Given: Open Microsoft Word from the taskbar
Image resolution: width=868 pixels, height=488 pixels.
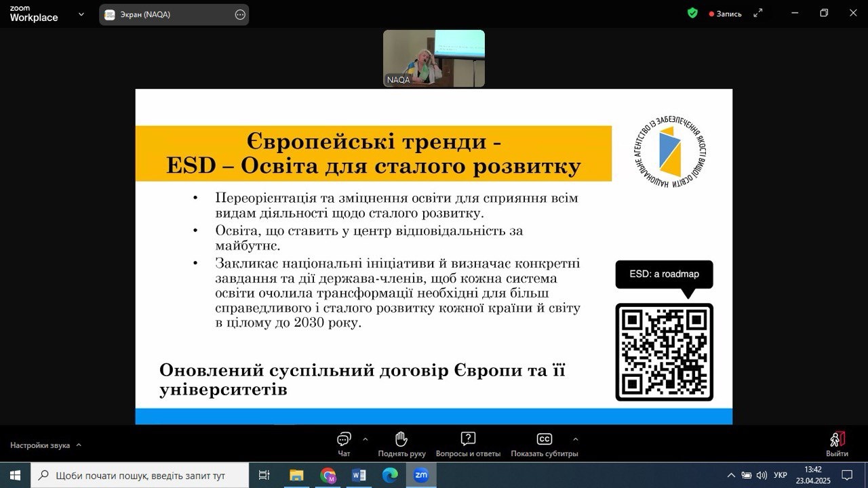Looking at the screenshot, I should (359, 475).
